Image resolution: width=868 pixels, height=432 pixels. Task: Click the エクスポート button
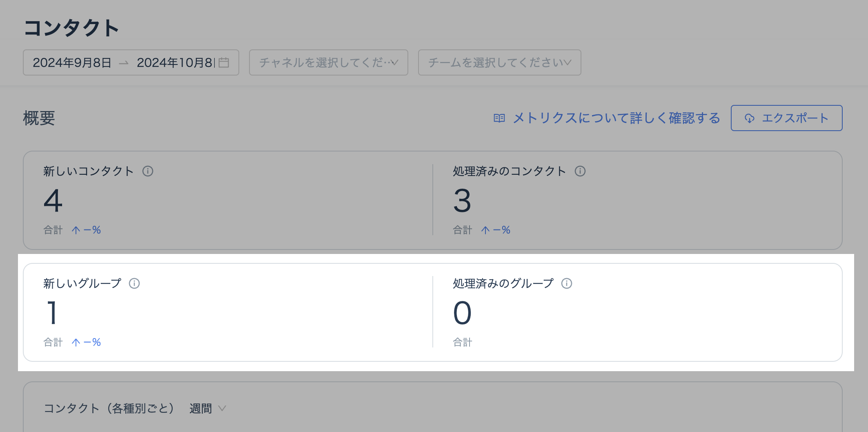click(786, 118)
